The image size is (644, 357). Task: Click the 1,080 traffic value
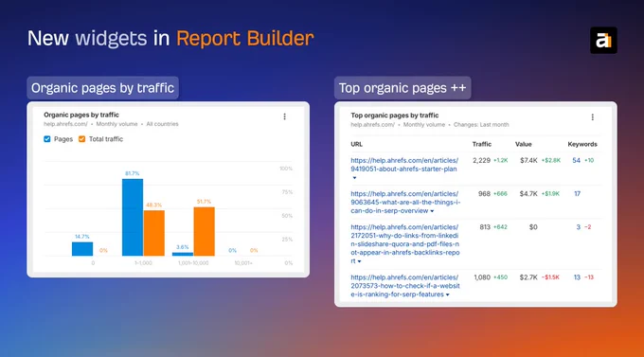(482, 277)
